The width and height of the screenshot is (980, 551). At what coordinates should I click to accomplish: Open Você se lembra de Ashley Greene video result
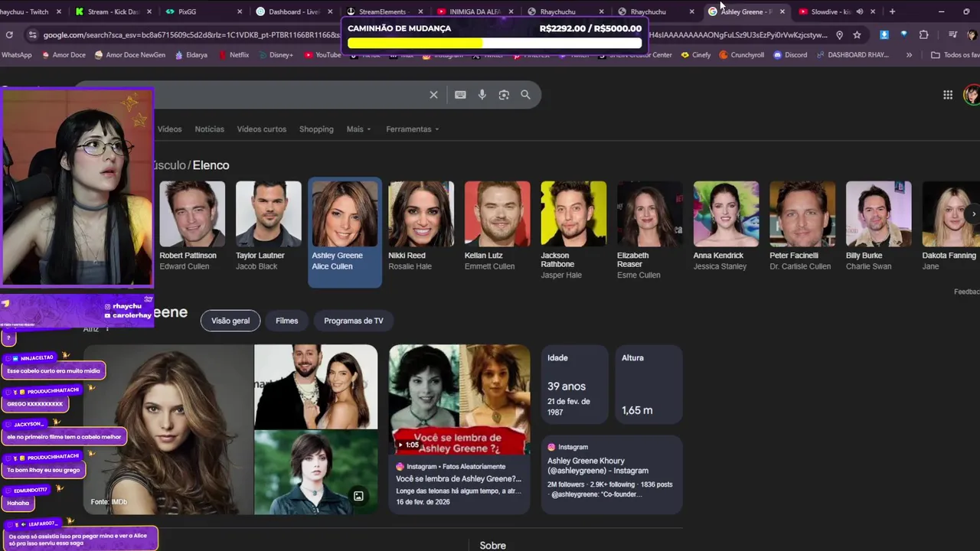[x=458, y=479]
